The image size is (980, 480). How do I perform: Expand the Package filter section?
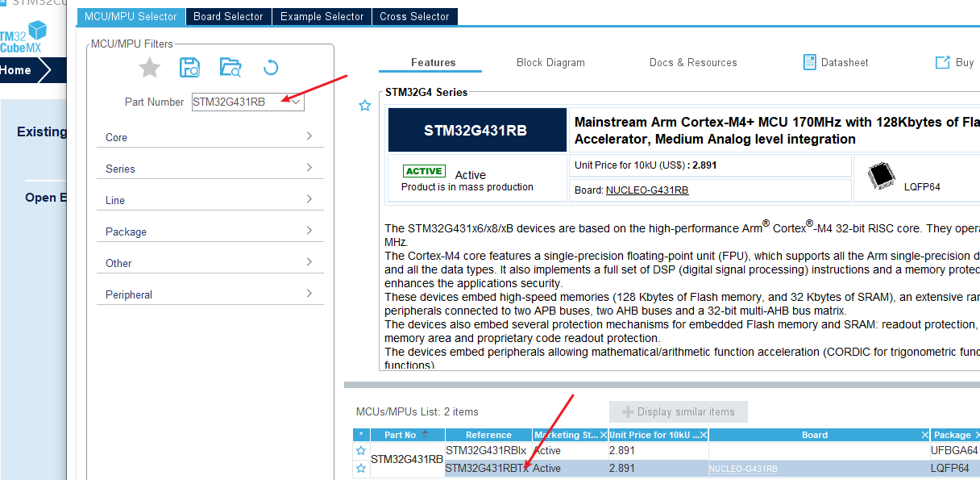(x=209, y=232)
